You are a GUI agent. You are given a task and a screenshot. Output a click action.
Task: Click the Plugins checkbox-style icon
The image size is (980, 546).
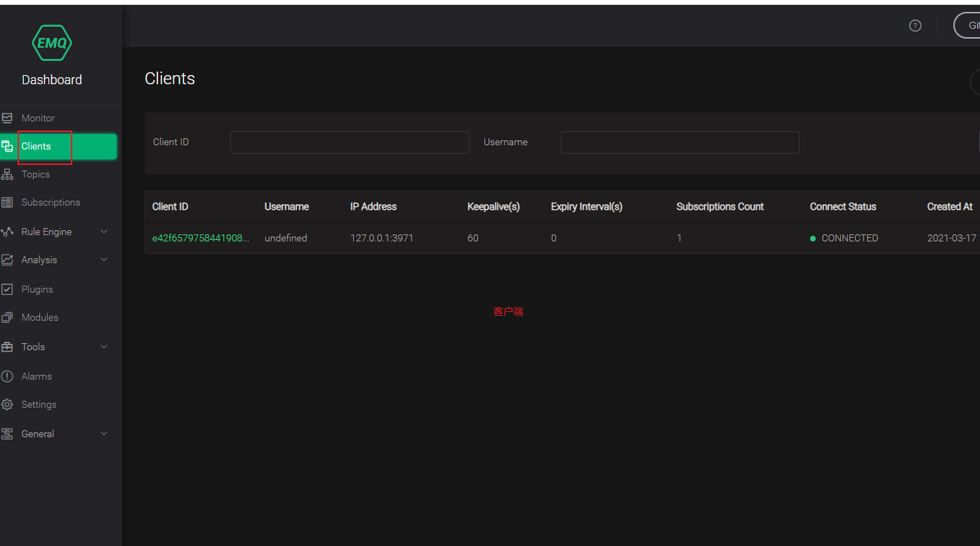click(7, 289)
